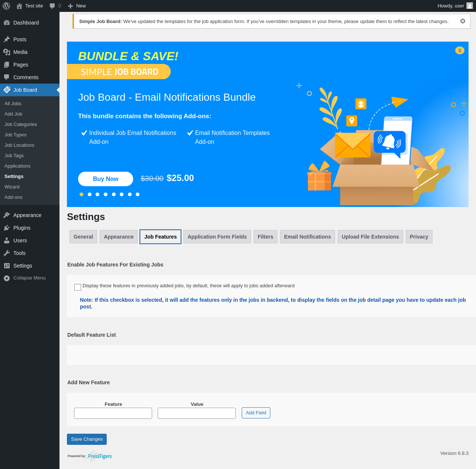Switch to the Appearance settings tab
Image resolution: width=476 pixels, height=469 pixels.
(119, 237)
